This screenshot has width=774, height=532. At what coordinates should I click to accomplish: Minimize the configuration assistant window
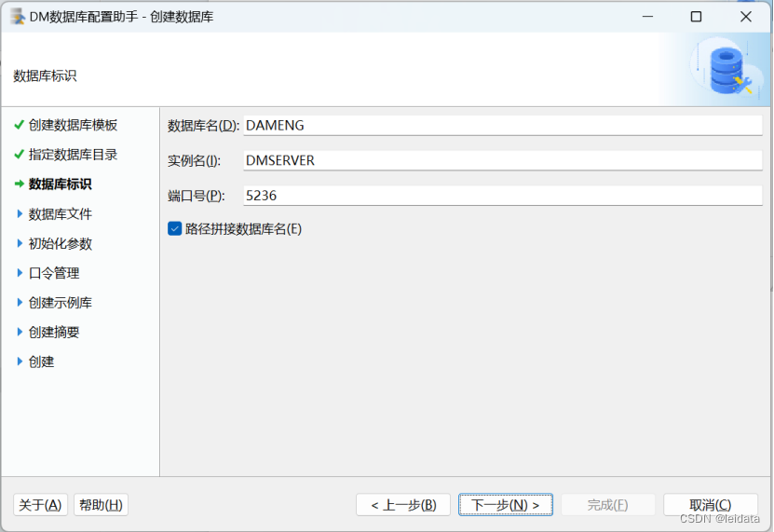647,17
